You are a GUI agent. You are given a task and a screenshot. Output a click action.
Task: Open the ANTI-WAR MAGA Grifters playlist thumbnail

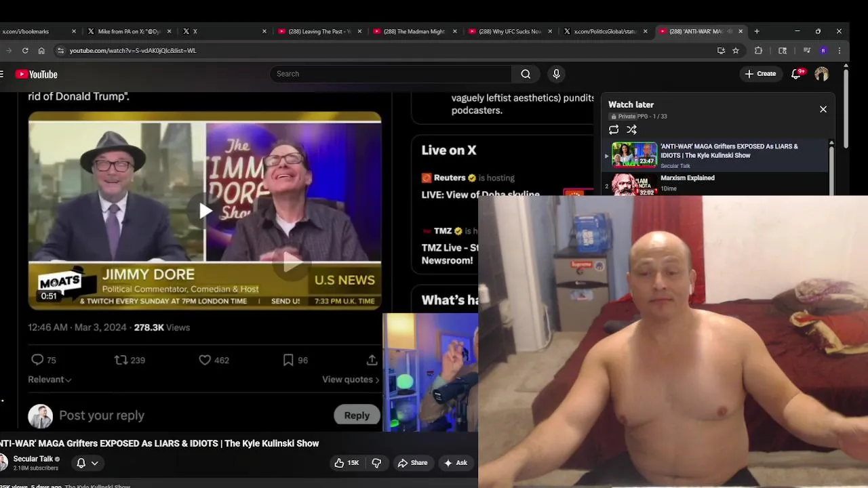pos(634,155)
